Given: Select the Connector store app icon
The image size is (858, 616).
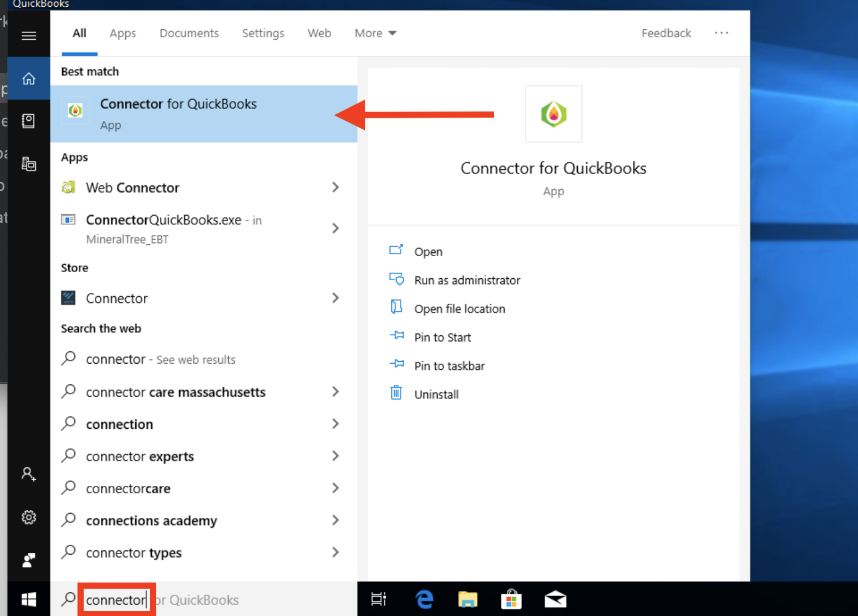Looking at the screenshot, I should click(68, 298).
